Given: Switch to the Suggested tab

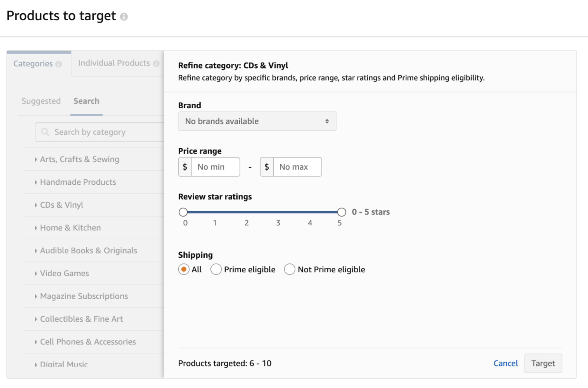Looking at the screenshot, I should [41, 101].
